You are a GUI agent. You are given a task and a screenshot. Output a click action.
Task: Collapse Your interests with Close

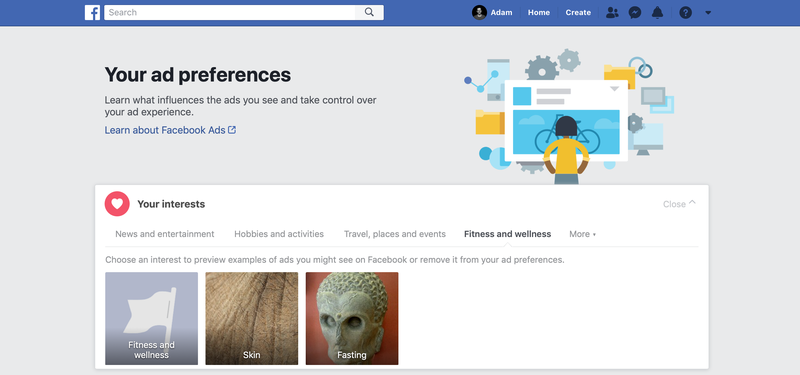(x=679, y=204)
